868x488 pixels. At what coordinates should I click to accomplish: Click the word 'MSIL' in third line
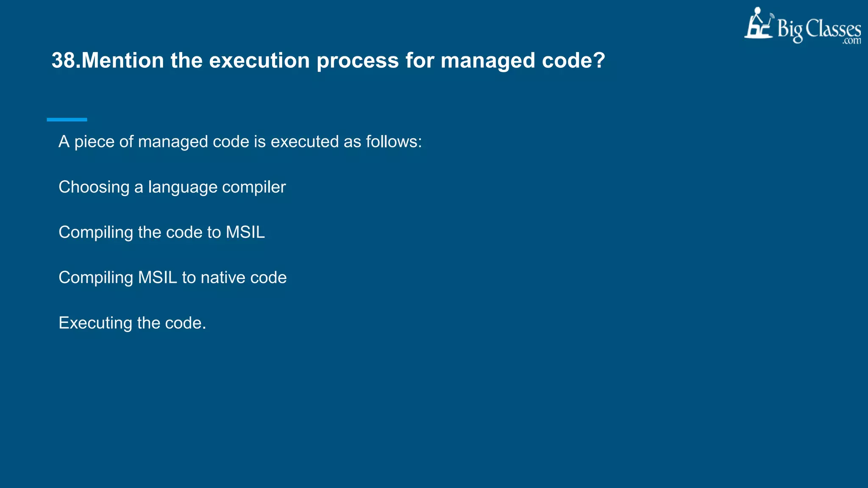pyautogui.click(x=245, y=232)
